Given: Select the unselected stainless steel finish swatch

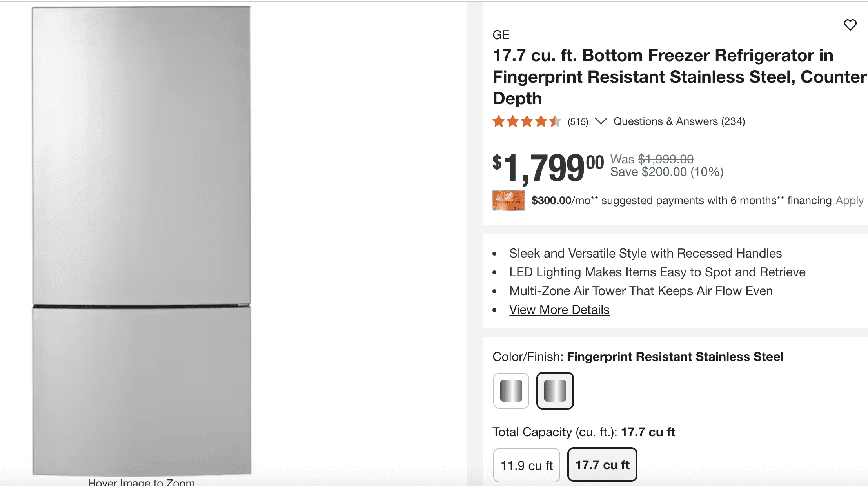Looking at the screenshot, I should [x=511, y=391].
